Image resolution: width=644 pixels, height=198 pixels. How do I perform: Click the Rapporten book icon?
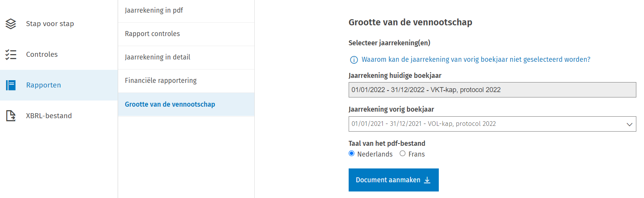(x=11, y=85)
